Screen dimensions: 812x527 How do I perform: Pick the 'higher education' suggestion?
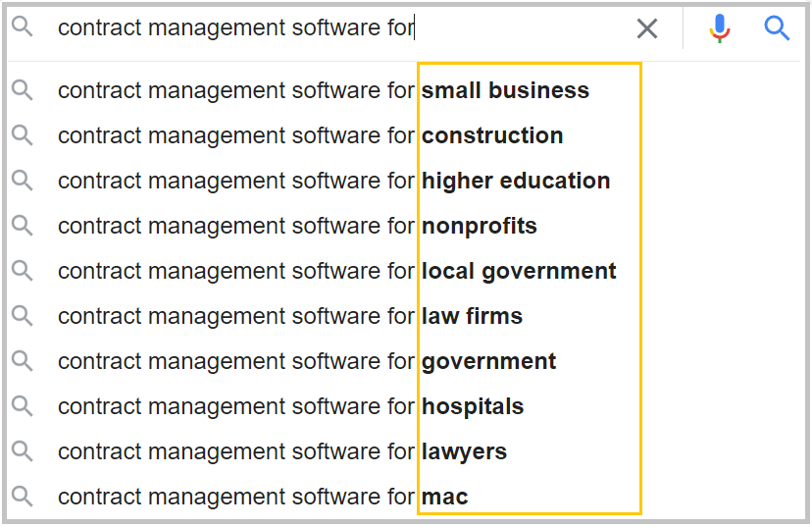(x=333, y=181)
